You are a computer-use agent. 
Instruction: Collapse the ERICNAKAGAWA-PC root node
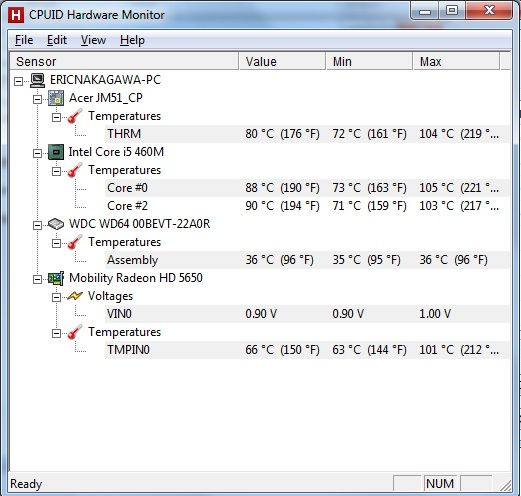(19, 81)
